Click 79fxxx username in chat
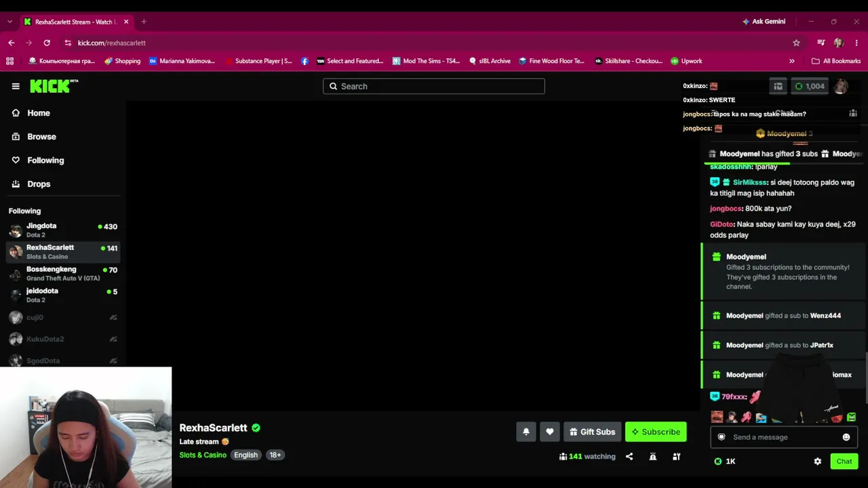Viewport: 868px width, 488px height. point(734,397)
